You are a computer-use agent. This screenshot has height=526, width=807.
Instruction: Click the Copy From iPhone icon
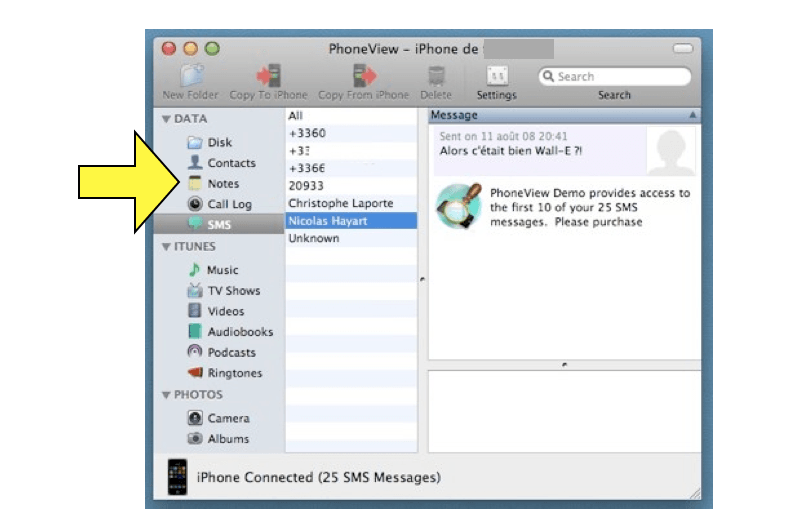[364, 76]
